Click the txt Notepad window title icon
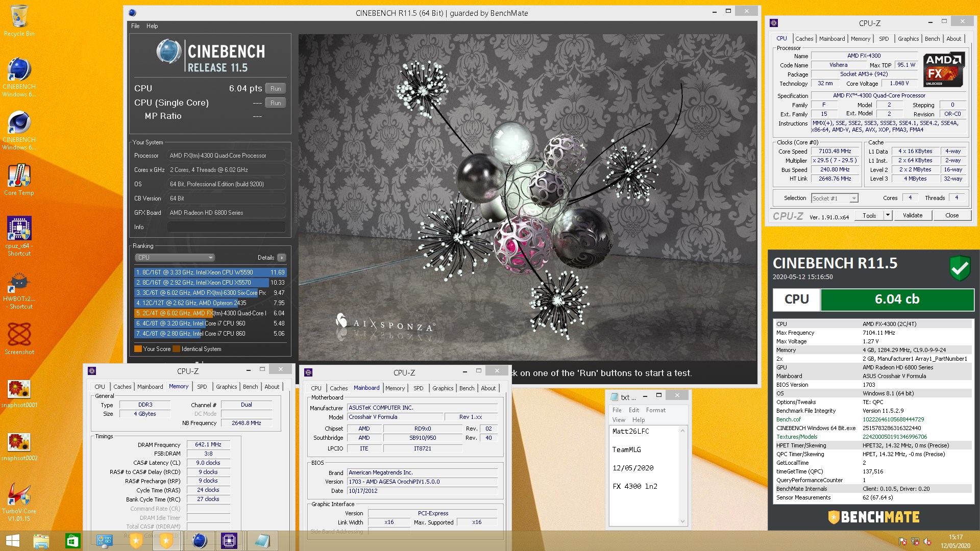980x551 pixels. tap(614, 397)
